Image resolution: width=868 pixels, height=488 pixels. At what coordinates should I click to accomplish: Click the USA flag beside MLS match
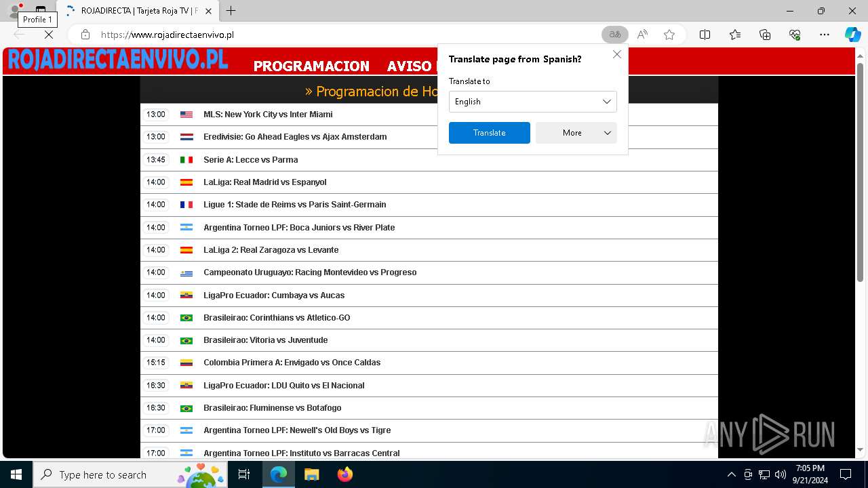pos(186,115)
